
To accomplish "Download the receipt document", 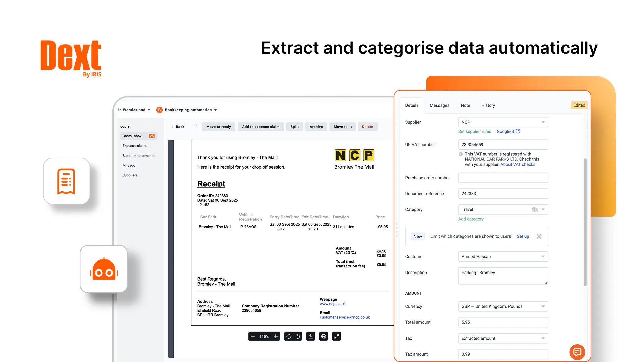I will (x=311, y=336).
